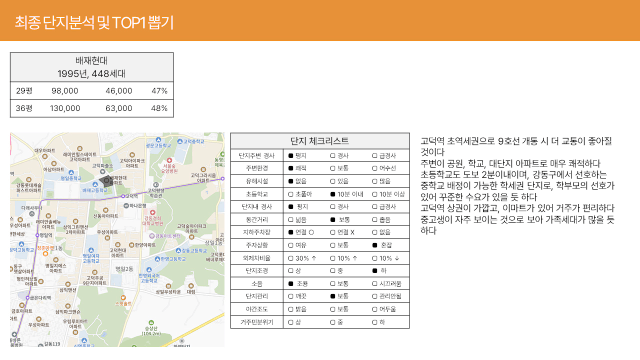Click the 단지 체크리스트 table header

[320, 141]
